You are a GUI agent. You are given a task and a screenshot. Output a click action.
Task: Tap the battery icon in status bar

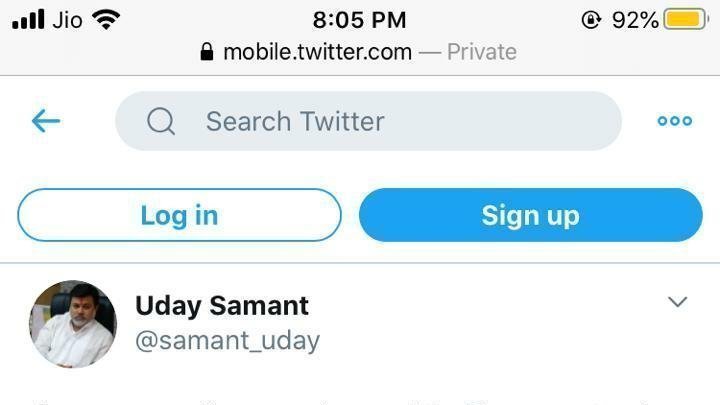pos(687,19)
